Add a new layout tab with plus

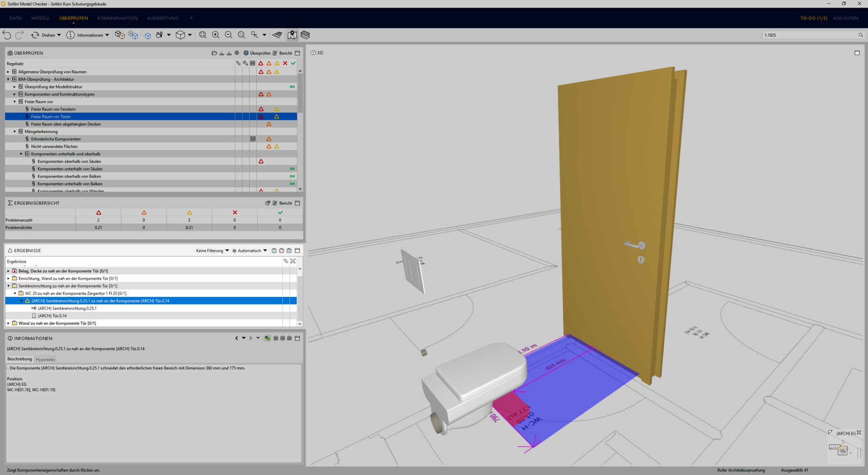[x=191, y=18]
